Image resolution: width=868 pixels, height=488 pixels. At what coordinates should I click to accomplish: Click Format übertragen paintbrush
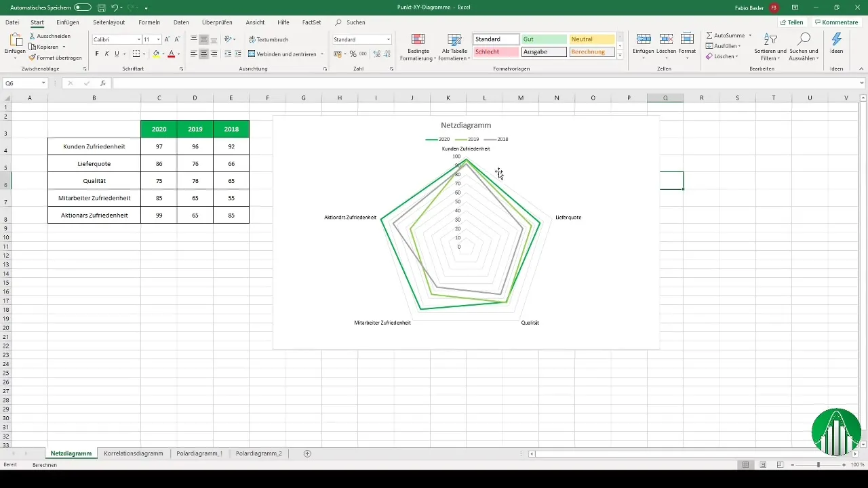click(x=33, y=58)
